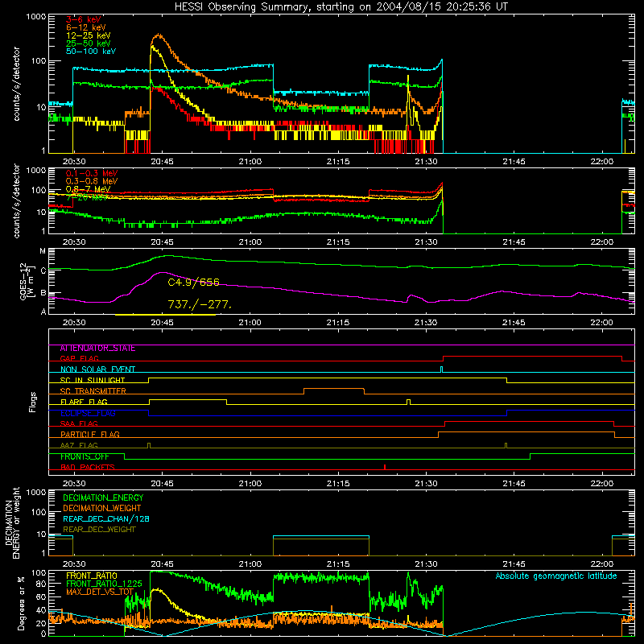Select the '3-6 keV' legend label
Image resolution: width=644 pixels, height=644 pixels.
click(84, 19)
